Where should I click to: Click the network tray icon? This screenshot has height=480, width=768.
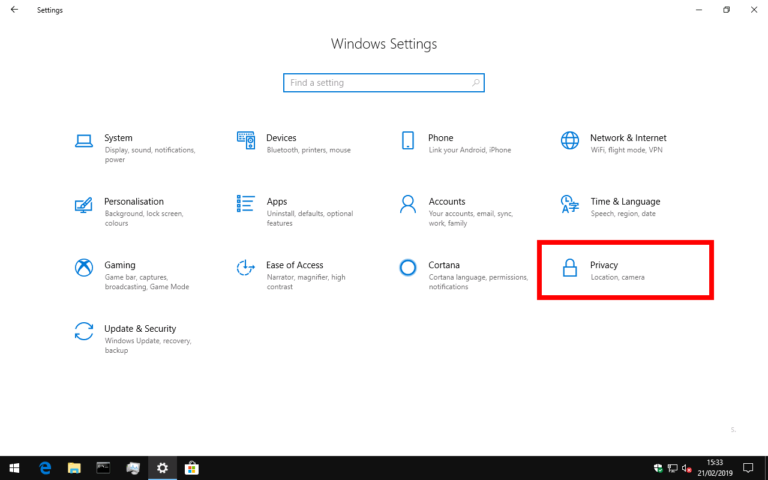click(x=672, y=469)
